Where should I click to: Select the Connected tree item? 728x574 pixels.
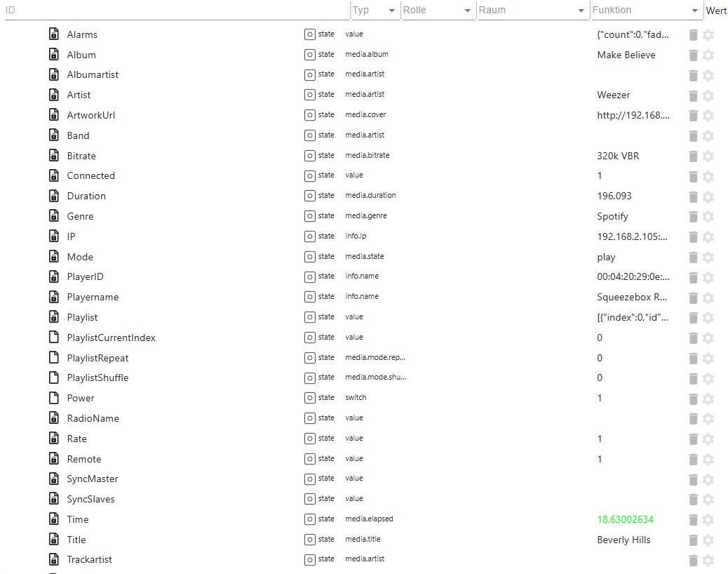click(x=90, y=175)
